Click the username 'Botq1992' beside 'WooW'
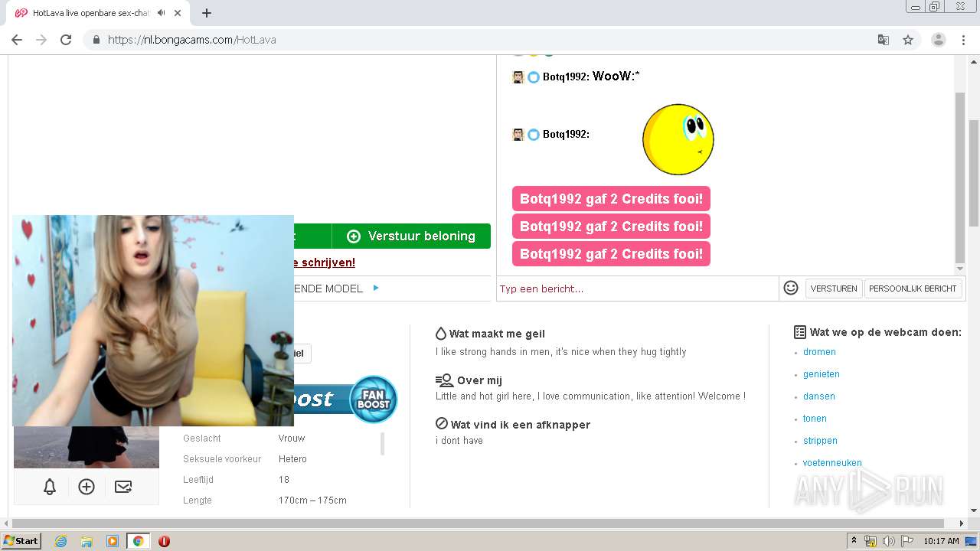This screenshot has width=980, height=551. pos(565,77)
